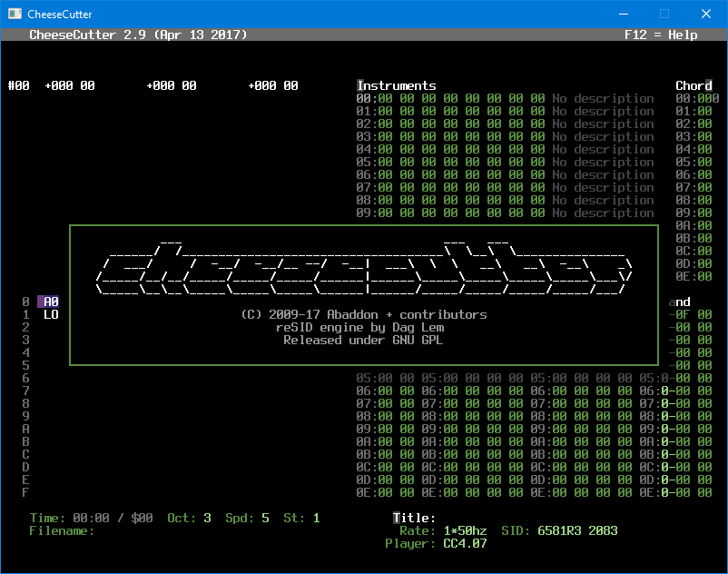Click the #00 subtune indicator

18,85
